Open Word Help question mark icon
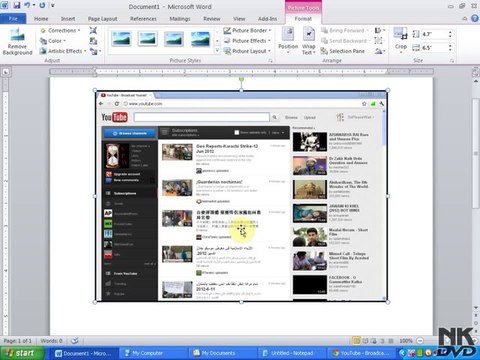Image resolution: width=480 pixels, height=360 pixels. [x=475, y=19]
